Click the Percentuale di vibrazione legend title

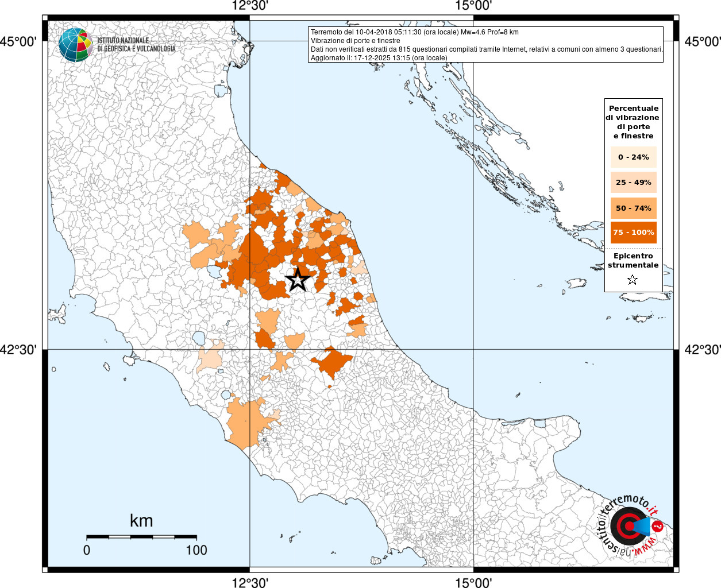tap(633, 122)
